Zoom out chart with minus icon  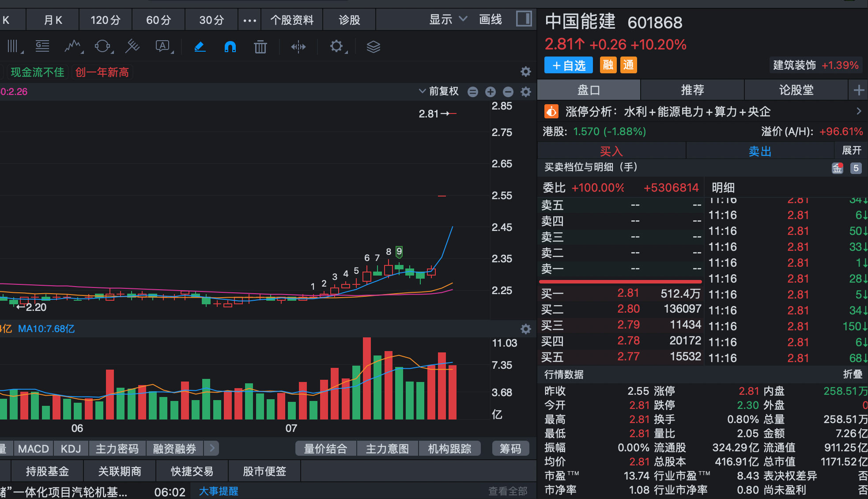coord(508,92)
